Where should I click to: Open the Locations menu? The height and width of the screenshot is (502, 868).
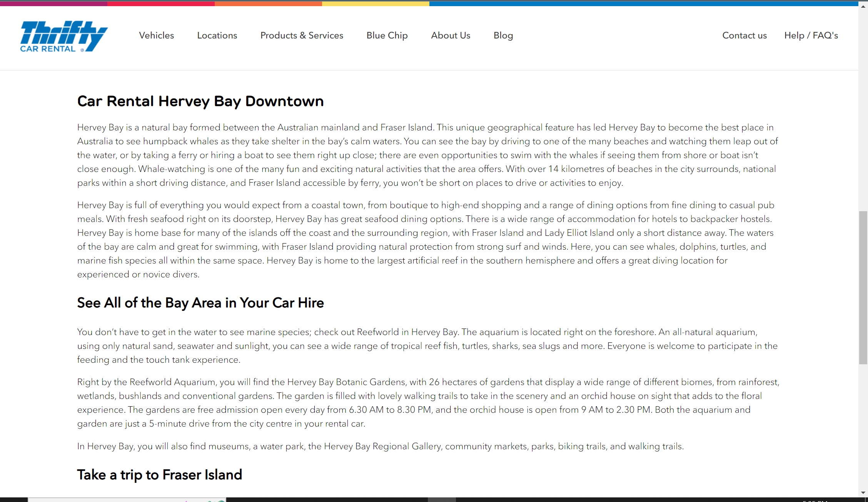(x=217, y=35)
